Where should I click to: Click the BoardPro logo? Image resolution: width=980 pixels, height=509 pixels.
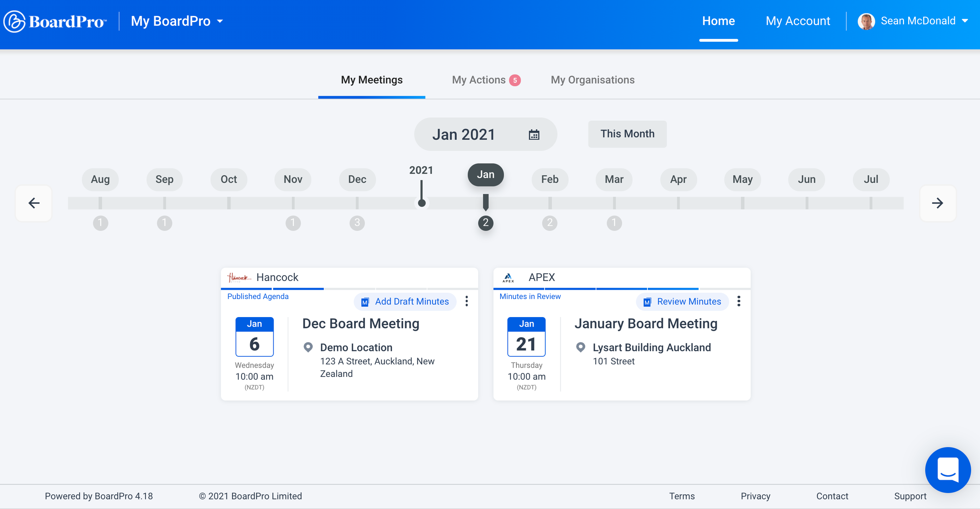coord(55,21)
